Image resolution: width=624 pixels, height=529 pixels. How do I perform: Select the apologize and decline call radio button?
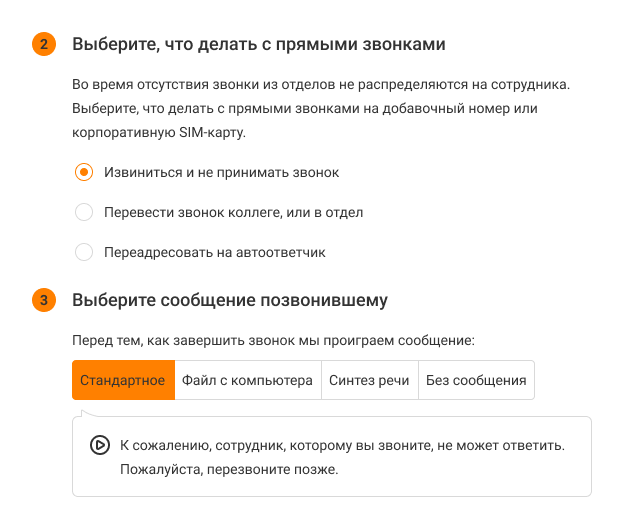click(85, 172)
